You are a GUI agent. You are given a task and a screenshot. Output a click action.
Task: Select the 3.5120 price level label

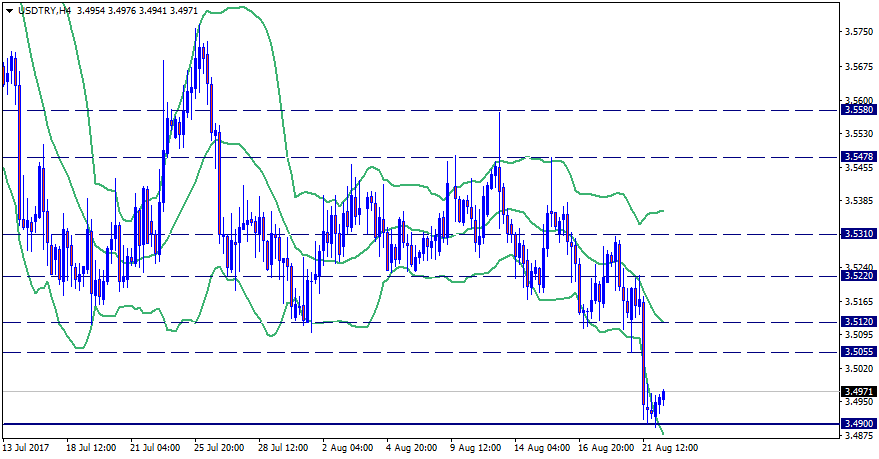859,322
